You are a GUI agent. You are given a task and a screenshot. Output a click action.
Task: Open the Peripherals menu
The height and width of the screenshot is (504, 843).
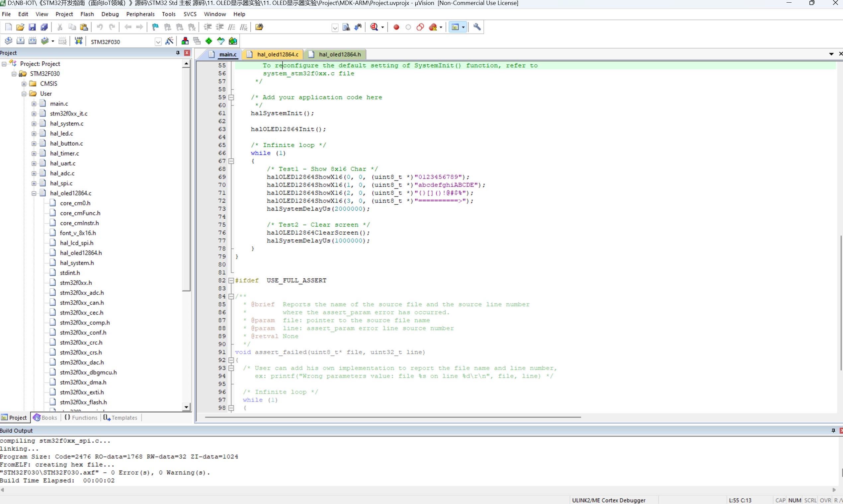click(x=140, y=14)
